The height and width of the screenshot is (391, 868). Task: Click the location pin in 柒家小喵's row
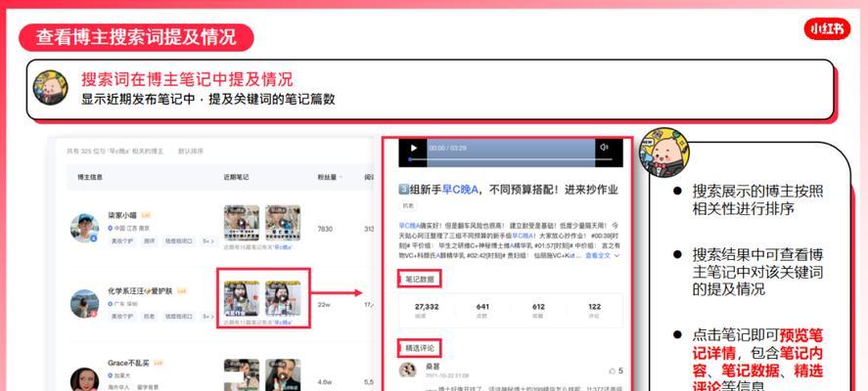[111, 228]
